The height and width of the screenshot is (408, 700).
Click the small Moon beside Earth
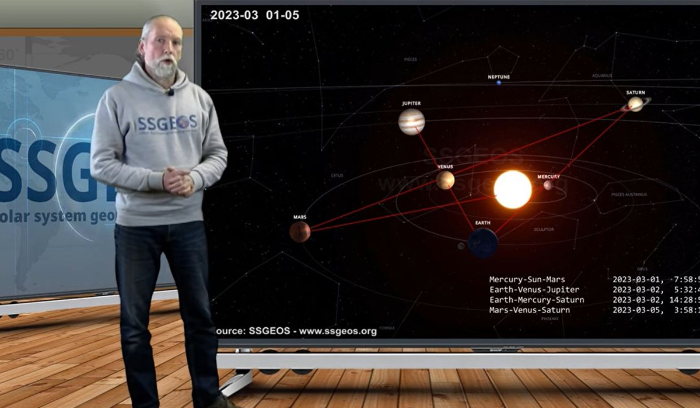[x=461, y=245]
